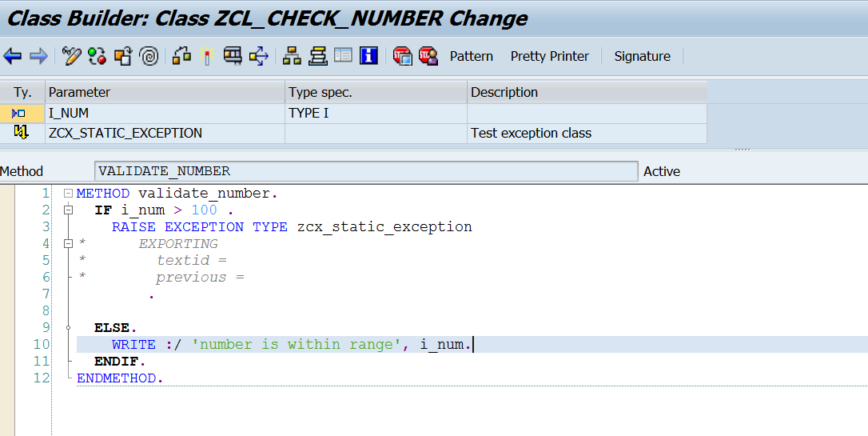Click the commented EXPORTING line

coord(178,243)
